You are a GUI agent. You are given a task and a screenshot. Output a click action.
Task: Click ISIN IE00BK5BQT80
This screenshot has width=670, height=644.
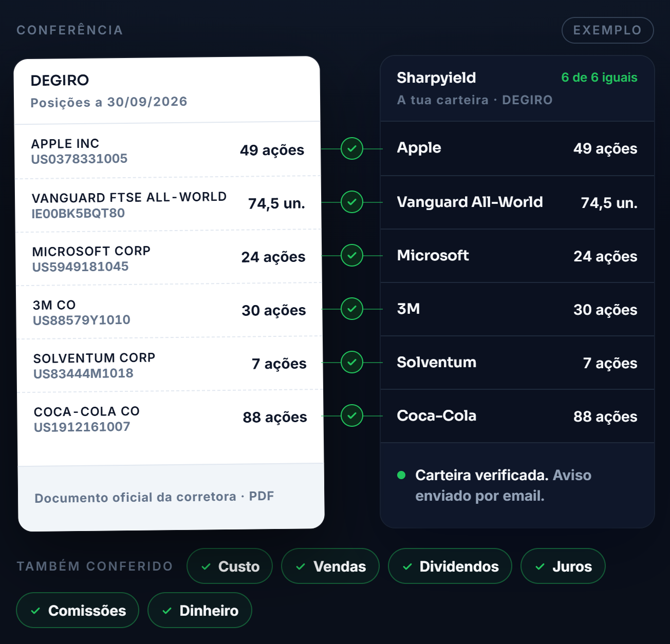pyautogui.click(x=78, y=213)
